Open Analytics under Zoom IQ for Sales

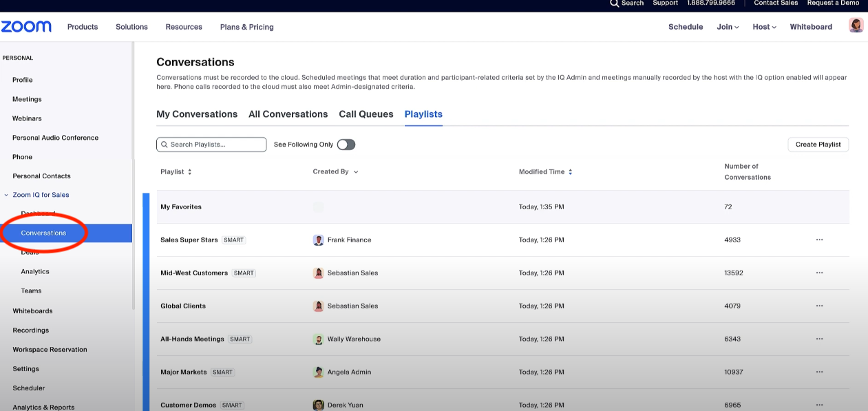35,271
